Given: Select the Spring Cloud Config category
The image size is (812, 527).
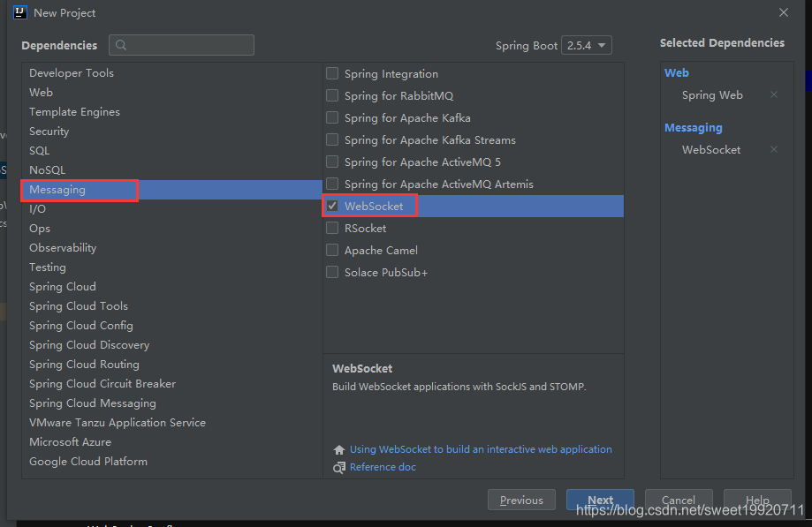Looking at the screenshot, I should coord(172,326).
